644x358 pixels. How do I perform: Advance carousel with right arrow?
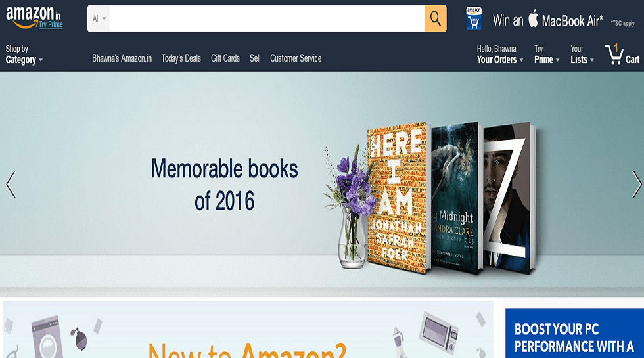636,185
